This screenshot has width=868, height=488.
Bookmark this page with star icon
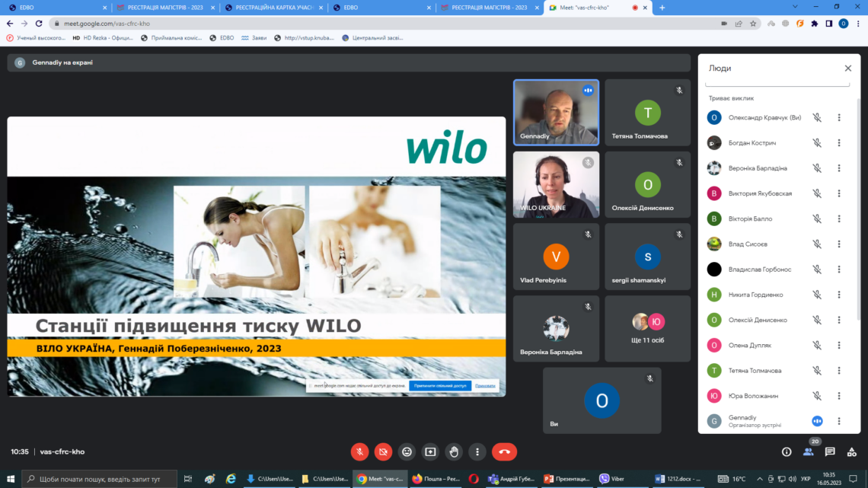pyautogui.click(x=753, y=24)
